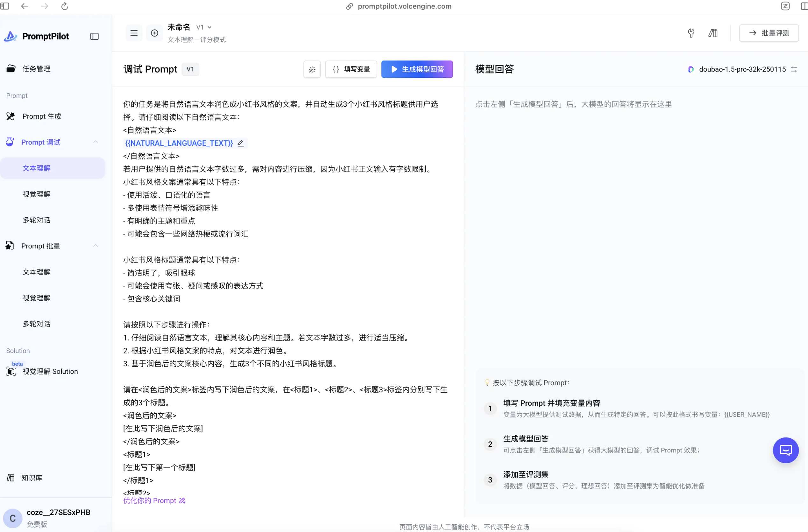The image size is (808, 532).
Task: Click the 填写变量 button
Action: pyautogui.click(x=351, y=69)
